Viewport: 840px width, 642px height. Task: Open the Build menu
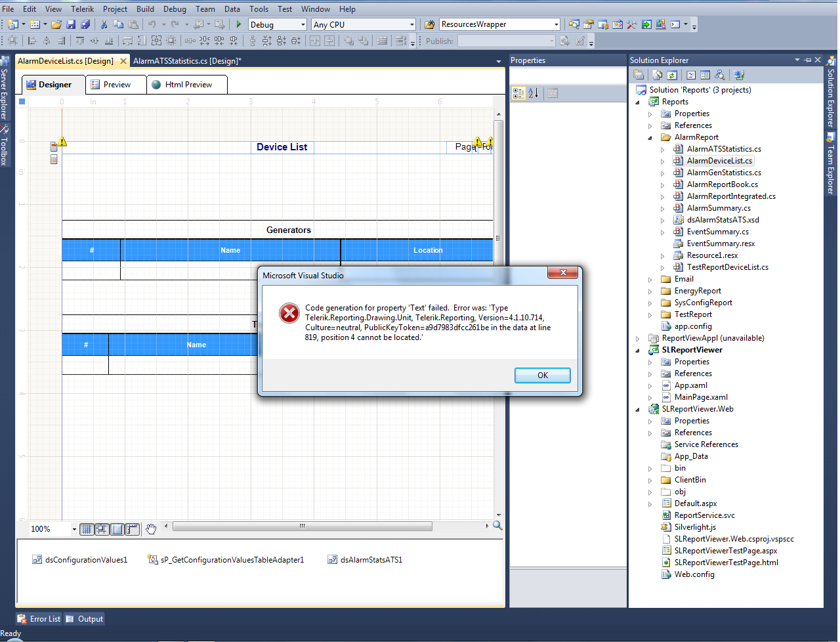145,9
